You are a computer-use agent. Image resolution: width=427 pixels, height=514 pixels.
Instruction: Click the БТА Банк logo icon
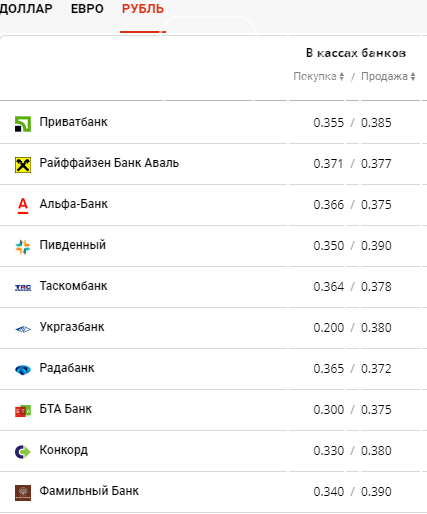point(23,411)
